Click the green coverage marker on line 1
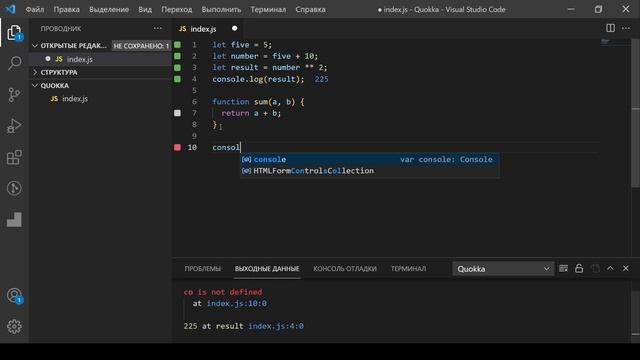This screenshot has height=360, width=640. coord(178,44)
